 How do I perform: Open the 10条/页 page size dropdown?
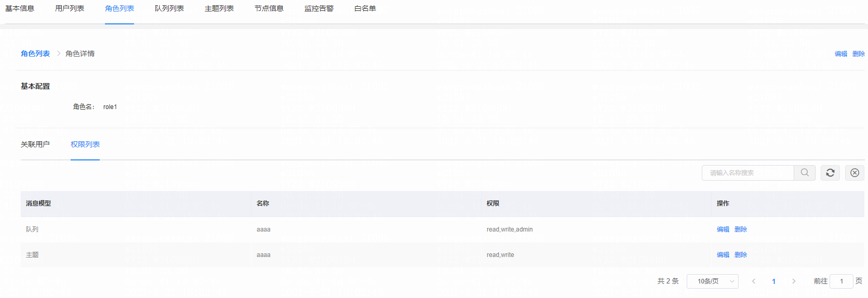pyautogui.click(x=712, y=281)
